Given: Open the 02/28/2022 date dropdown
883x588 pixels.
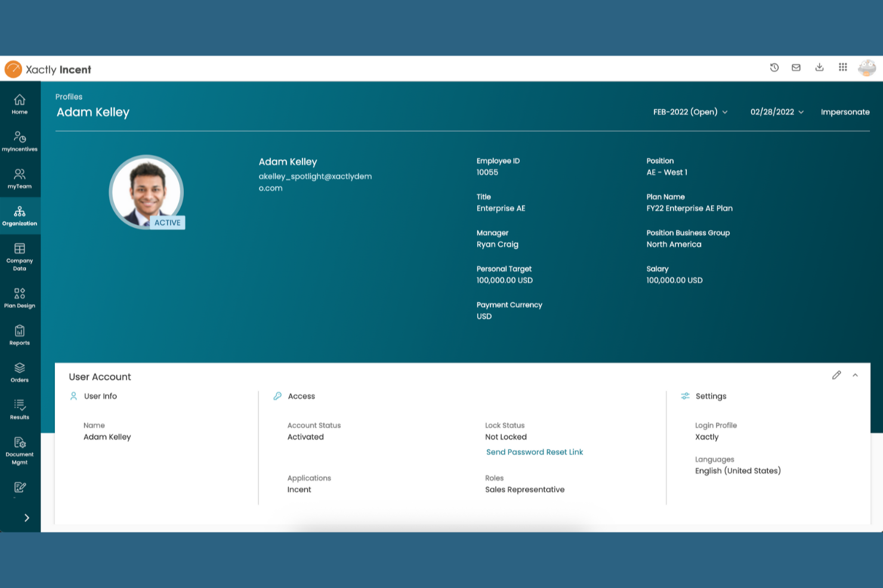Looking at the screenshot, I should 777,112.
